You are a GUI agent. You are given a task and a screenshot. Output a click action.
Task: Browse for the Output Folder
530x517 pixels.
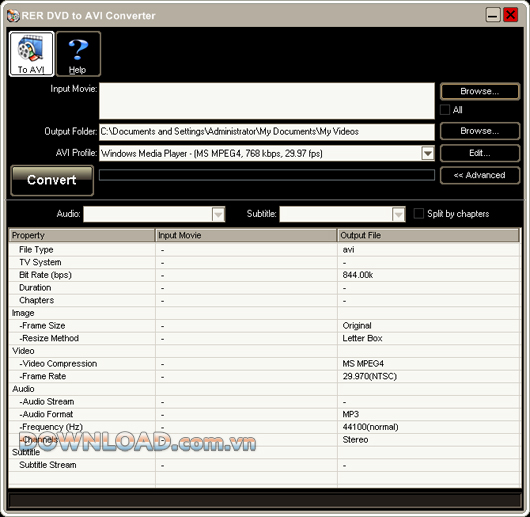(x=480, y=131)
